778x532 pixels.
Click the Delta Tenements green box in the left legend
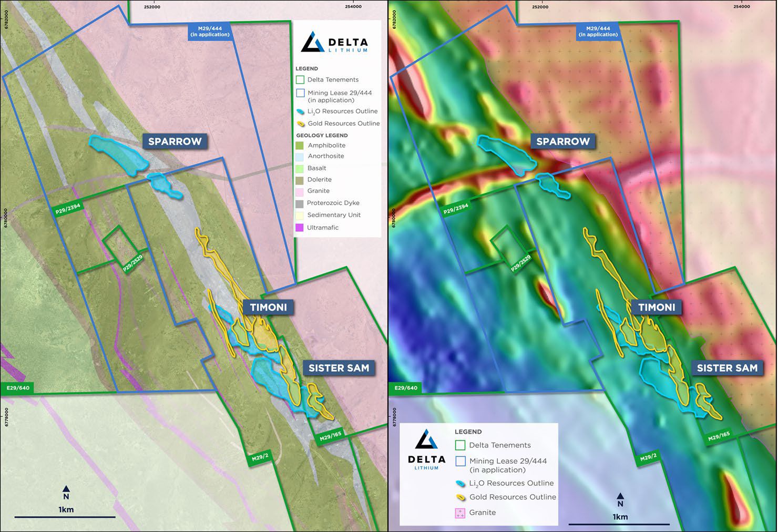pyautogui.click(x=300, y=80)
